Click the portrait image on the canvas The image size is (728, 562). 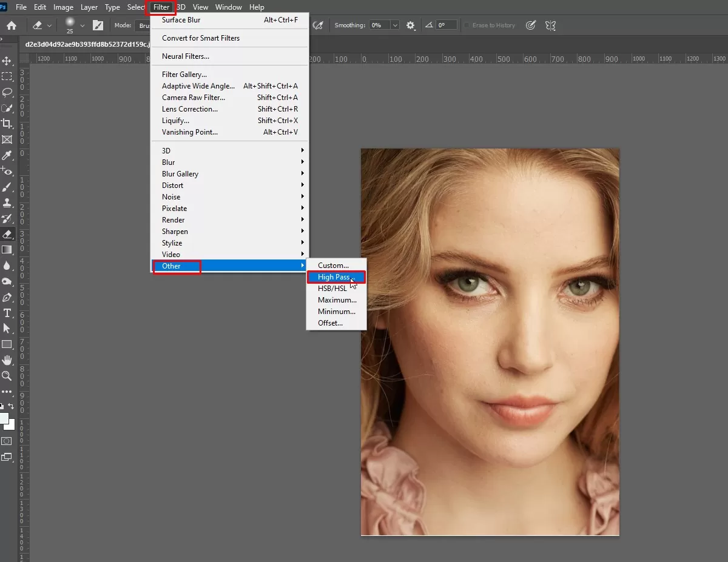490,342
